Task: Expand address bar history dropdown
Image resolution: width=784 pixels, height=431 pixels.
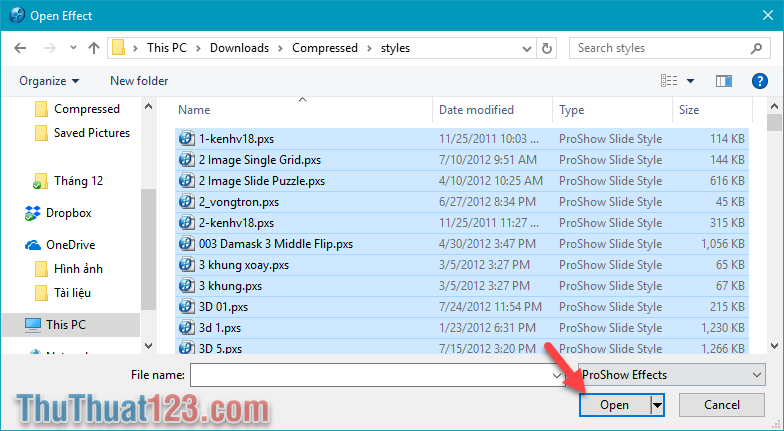Action: 526,48
